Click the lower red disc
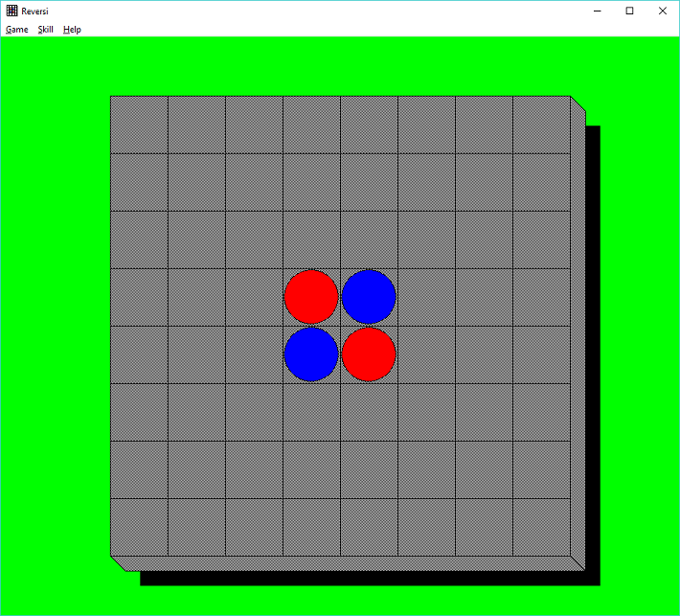The width and height of the screenshot is (680, 616). coord(369,354)
